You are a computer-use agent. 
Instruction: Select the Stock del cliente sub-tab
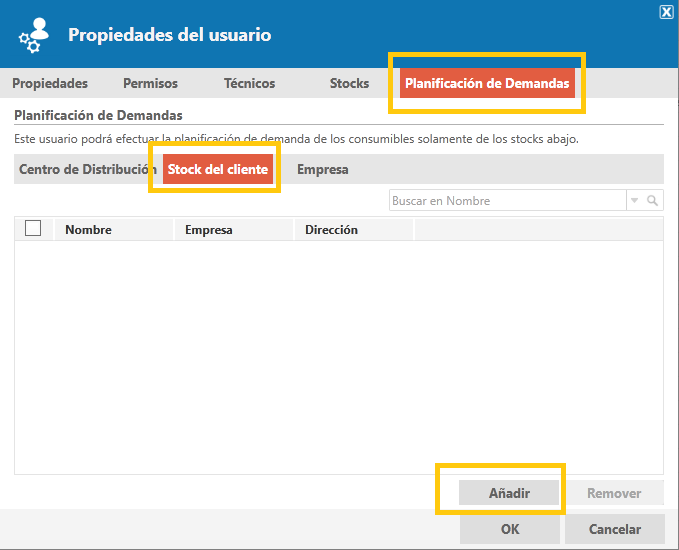218,169
